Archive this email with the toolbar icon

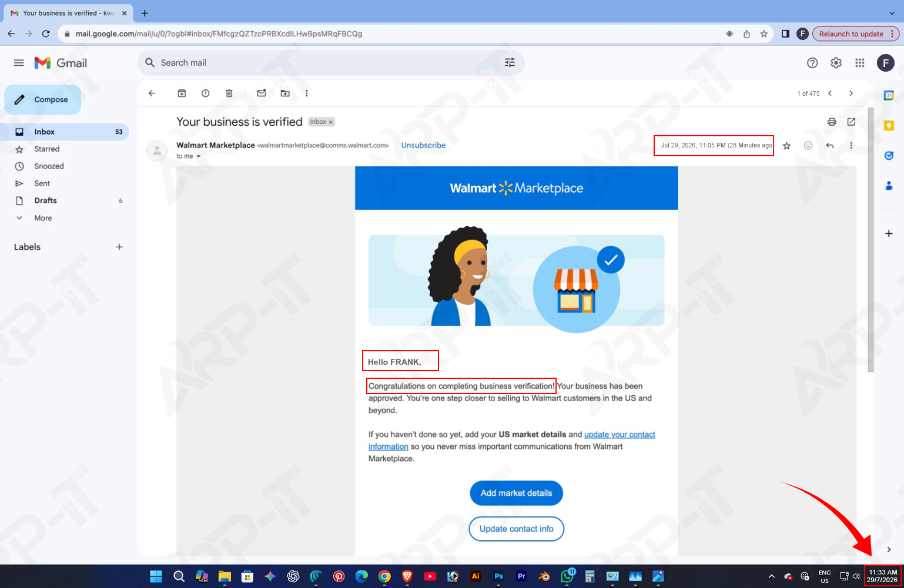pos(182,93)
